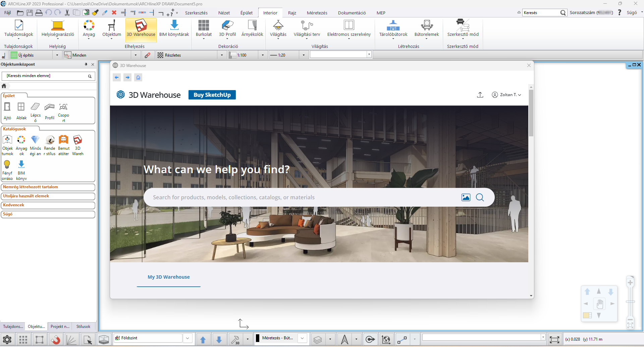644x347 pixels.
Task: Open the Zoltan T. account menu
Action: (x=506, y=95)
